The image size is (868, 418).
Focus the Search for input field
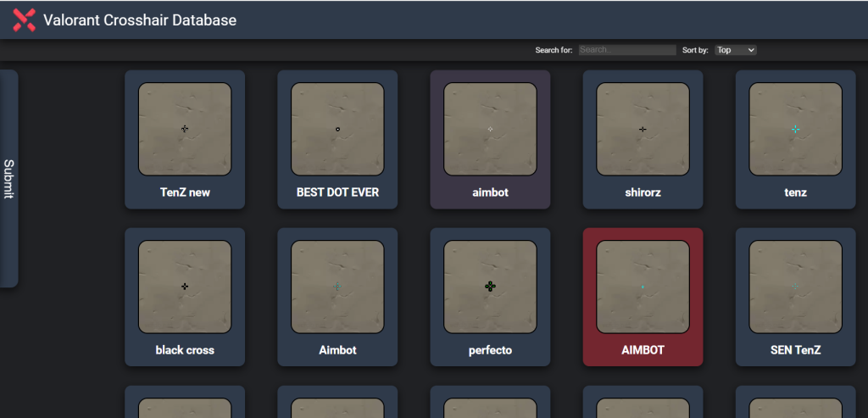(x=627, y=50)
